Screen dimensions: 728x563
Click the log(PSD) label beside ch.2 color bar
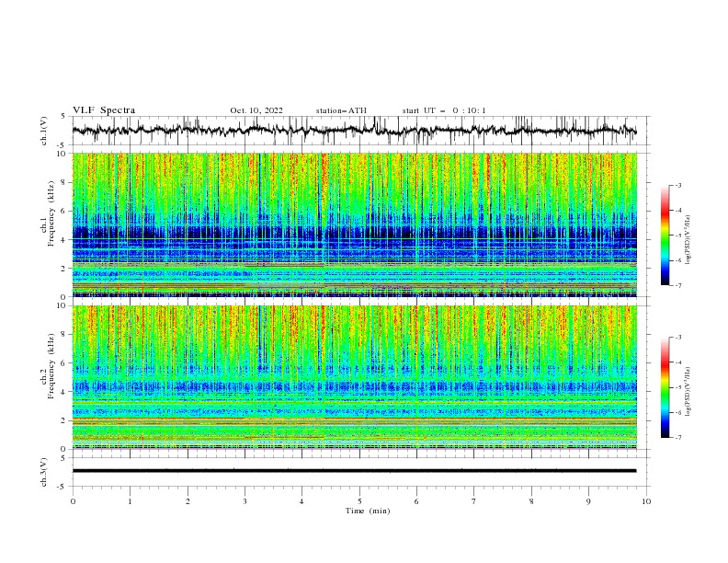click(688, 391)
